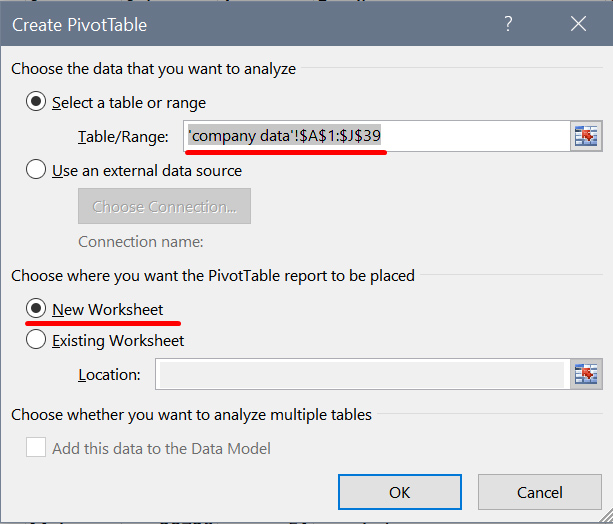Select 'Use an external data source' radio

pyautogui.click(x=36, y=170)
